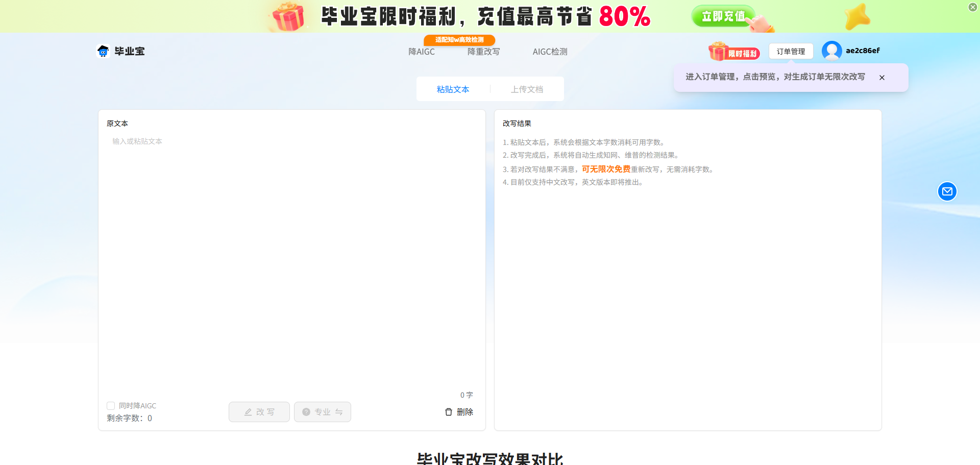Click the 毕业宝改写效果对比 heading
Image resolution: width=980 pixels, height=465 pixels.
pyautogui.click(x=490, y=458)
